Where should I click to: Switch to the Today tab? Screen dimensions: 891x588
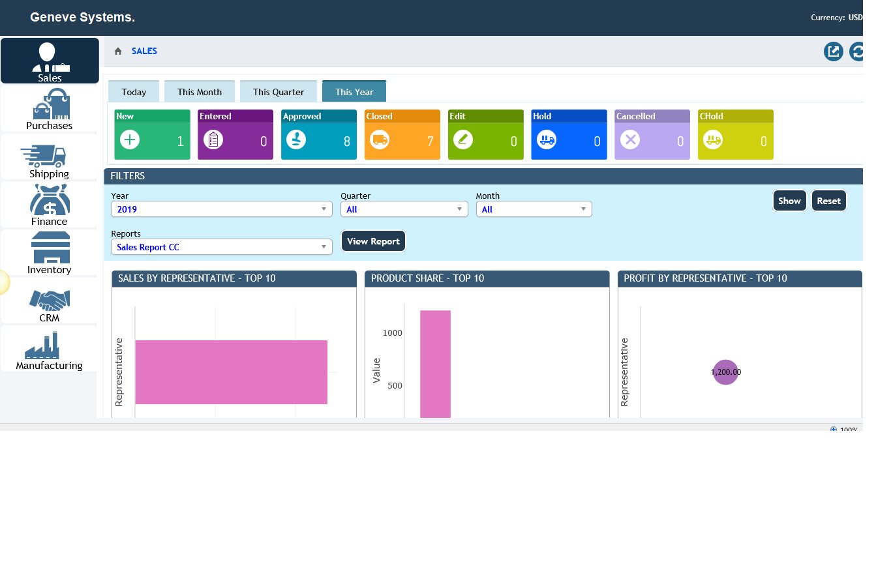click(x=134, y=92)
